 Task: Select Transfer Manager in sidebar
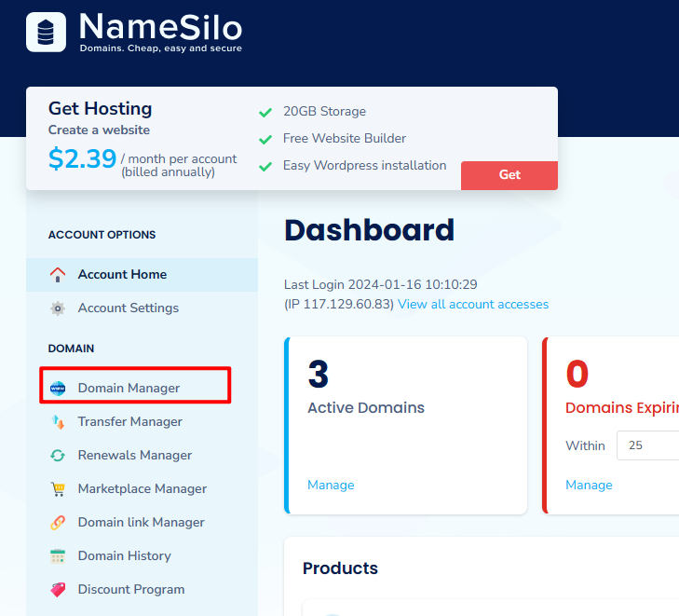[129, 422]
